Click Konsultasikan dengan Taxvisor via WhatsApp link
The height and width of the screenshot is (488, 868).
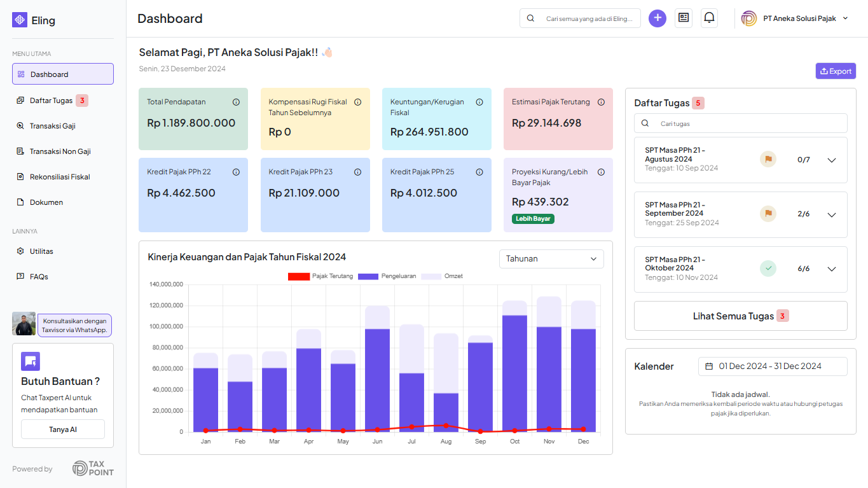(74, 325)
